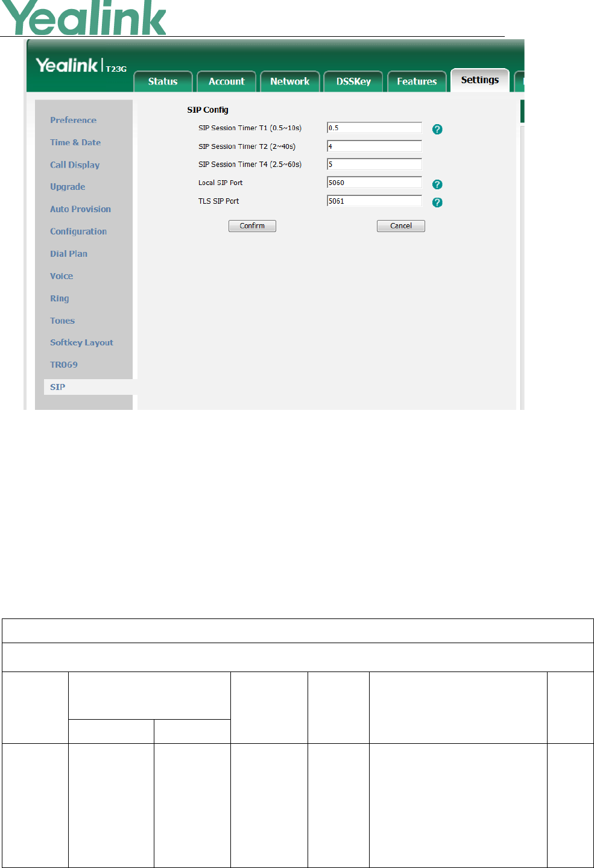Open help for SIP Session Timer T1
Viewport: 594px width, 868px height.
(437, 129)
